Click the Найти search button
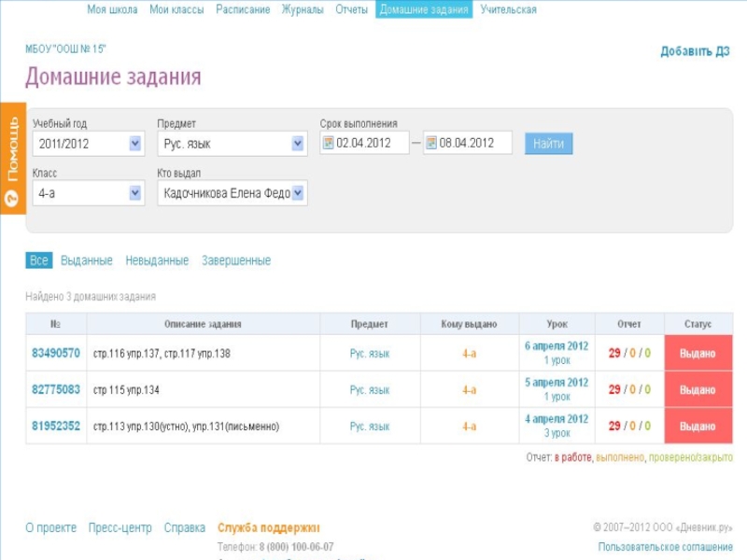747x560 pixels. (x=548, y=144)
